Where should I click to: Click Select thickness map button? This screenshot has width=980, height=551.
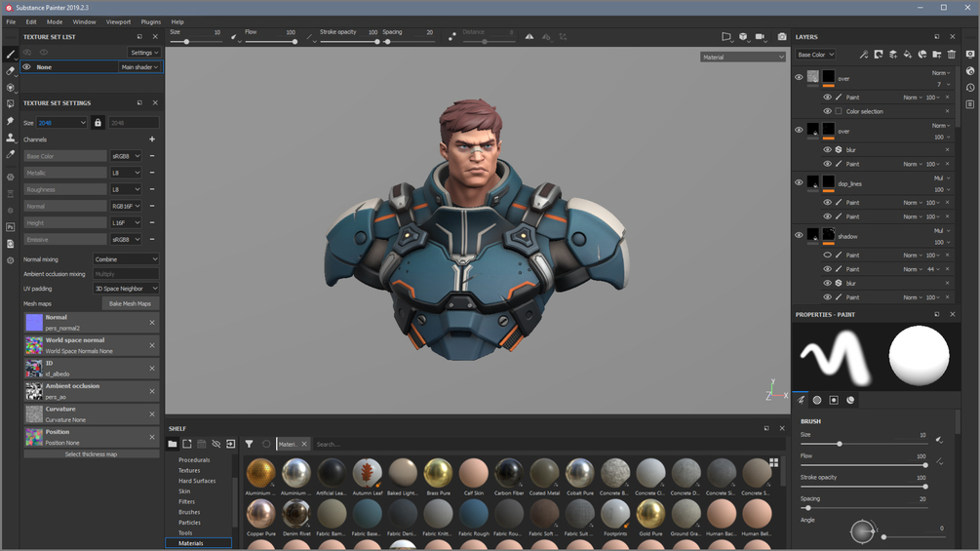[x=92, y=454]
